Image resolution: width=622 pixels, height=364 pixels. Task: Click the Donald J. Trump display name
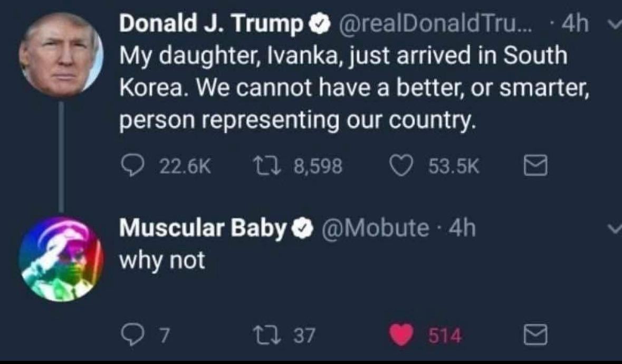pos(211,24)
